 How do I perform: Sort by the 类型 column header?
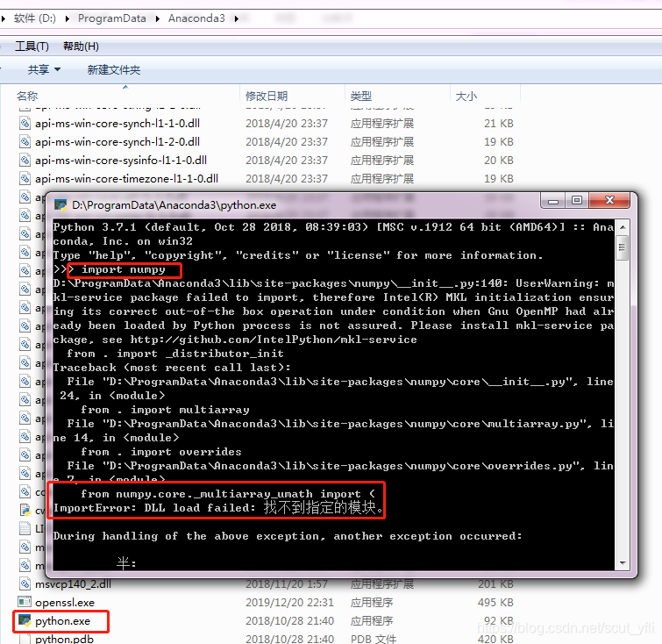[361, 96]
